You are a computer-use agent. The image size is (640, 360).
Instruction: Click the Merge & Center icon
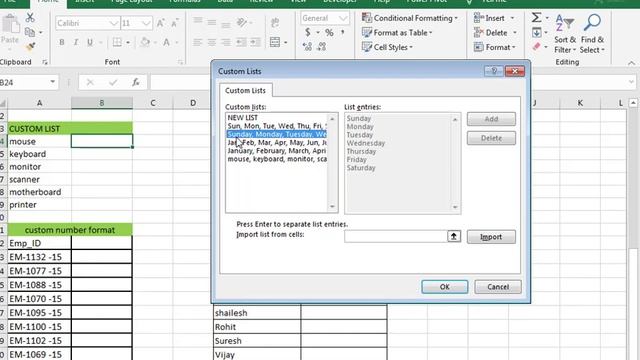click(x=275, y=42)
